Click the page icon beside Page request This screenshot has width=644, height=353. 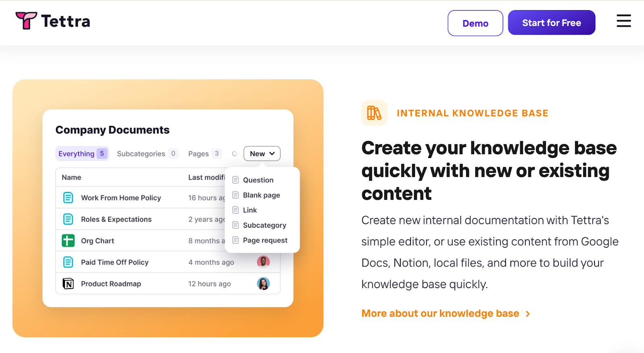(x=235, y=240)
